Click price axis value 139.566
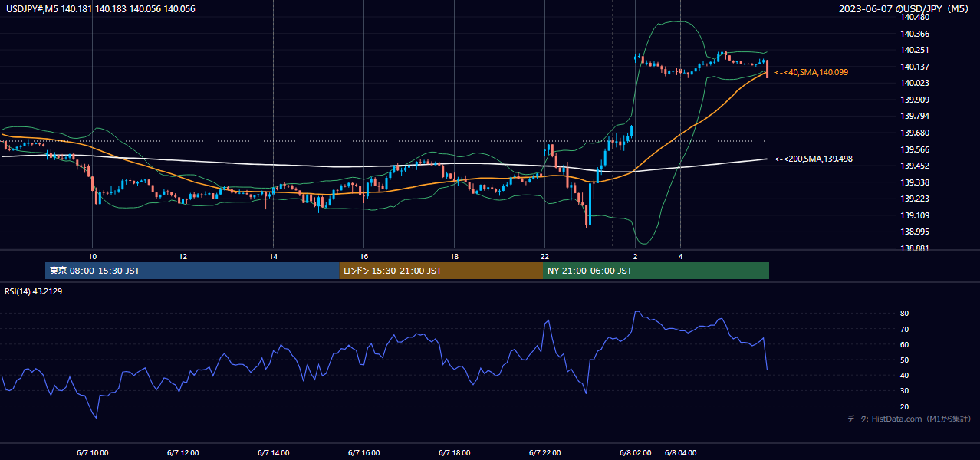 point(913,149)
